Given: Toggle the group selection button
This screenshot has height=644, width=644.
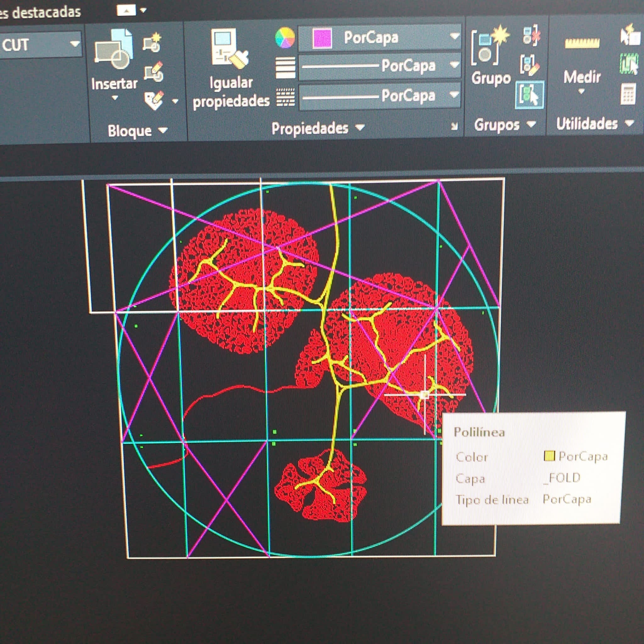Looking at the screenshot, I should 529,94.
